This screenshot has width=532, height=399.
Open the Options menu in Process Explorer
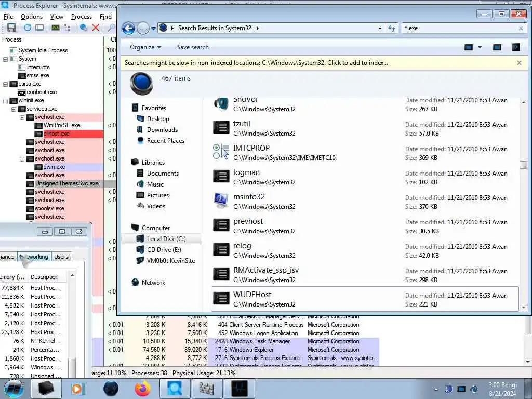pos(32,17)
